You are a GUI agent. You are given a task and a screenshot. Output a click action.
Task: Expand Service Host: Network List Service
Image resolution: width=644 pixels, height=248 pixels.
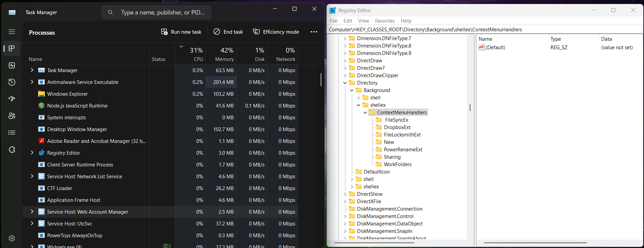(32, 176)
